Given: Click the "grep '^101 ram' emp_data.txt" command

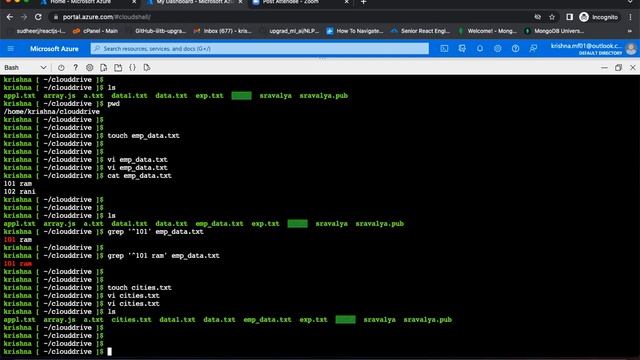Looking at the screenshot, I should (163, 256).
